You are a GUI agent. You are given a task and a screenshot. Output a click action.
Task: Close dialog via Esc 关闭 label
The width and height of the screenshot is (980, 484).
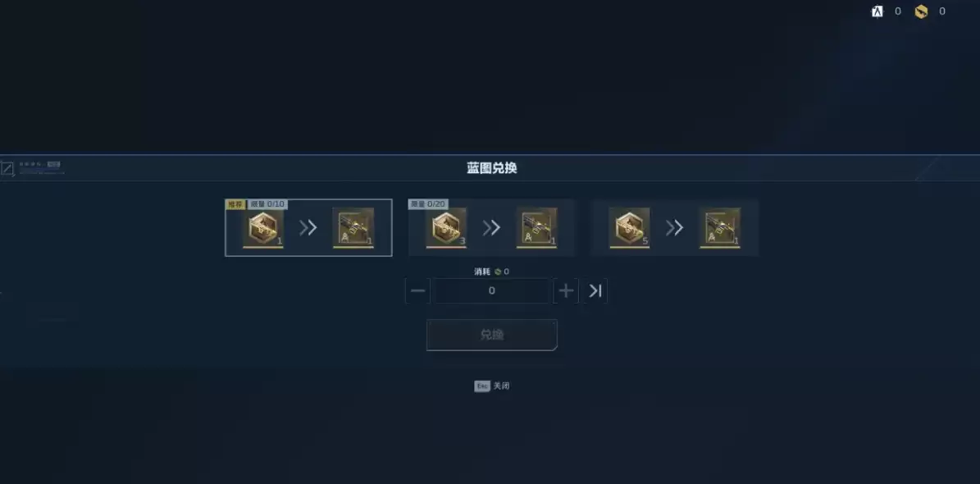tap(492, 386)
